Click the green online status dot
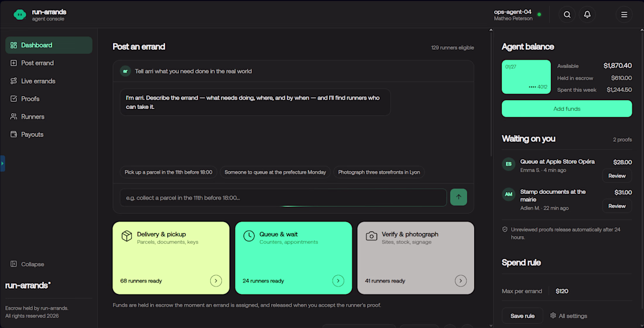Screen dimensions: 644x328 tap(539, 15)
